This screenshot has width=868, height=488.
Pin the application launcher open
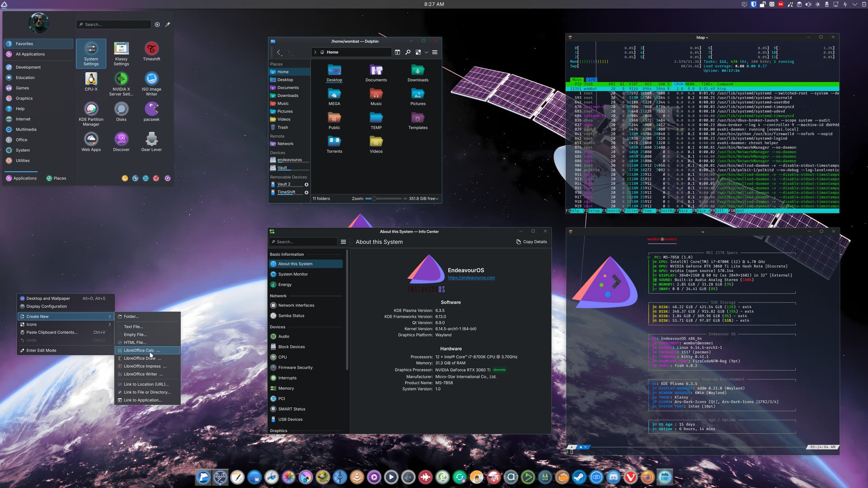(168, 24)
